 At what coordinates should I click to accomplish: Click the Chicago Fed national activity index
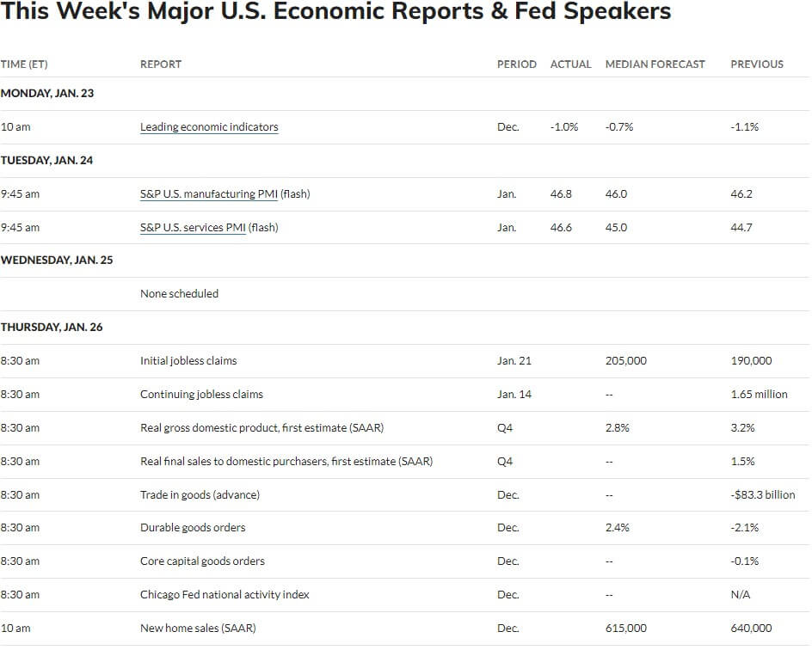225,595
